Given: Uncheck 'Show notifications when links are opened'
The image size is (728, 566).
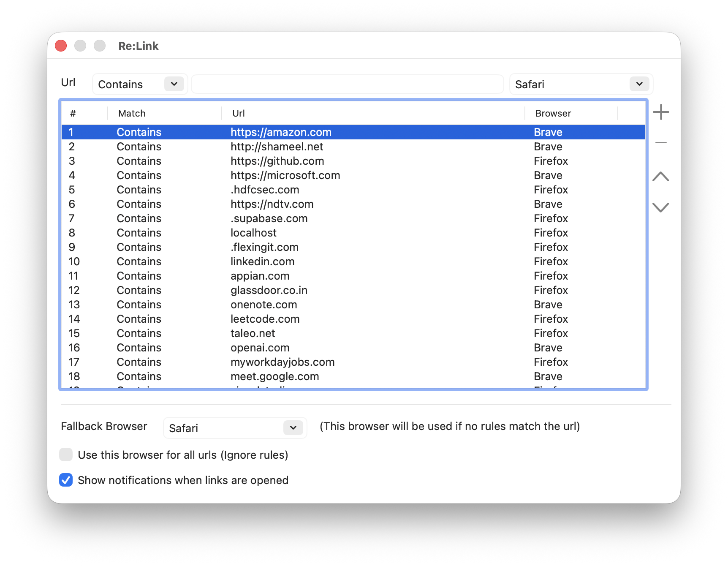Looking at the screenshot, I should pyautogui.click(x=66, y=480).
